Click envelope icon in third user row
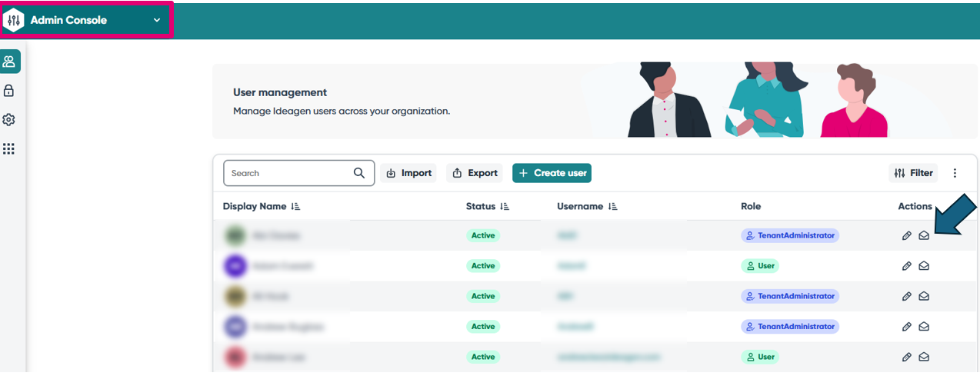 (924, 296)
